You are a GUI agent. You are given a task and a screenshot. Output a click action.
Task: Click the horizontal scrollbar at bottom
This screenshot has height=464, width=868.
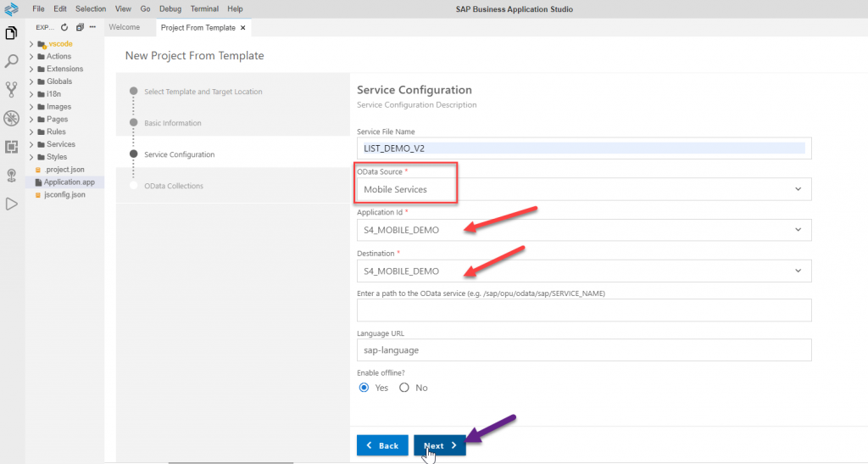231,462
